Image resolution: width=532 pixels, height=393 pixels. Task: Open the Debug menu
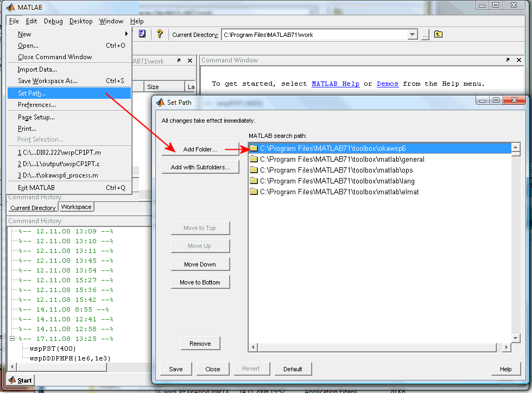click(x=53, y=21)
